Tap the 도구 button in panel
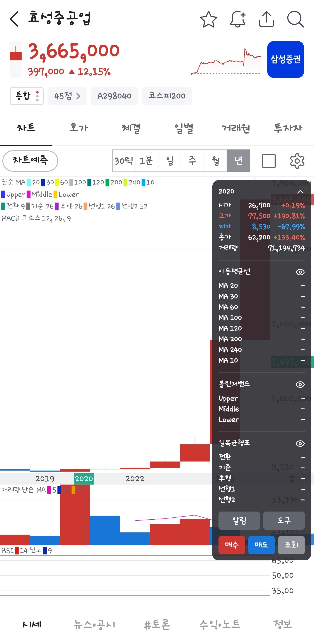This screenshot has width=314, height=644. pos(284,520)
